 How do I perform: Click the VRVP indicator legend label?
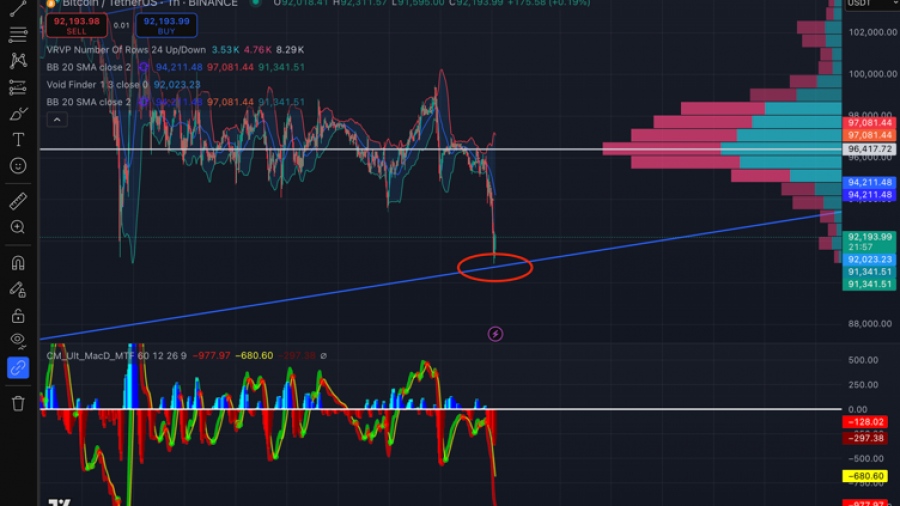[x=126, y=49]
